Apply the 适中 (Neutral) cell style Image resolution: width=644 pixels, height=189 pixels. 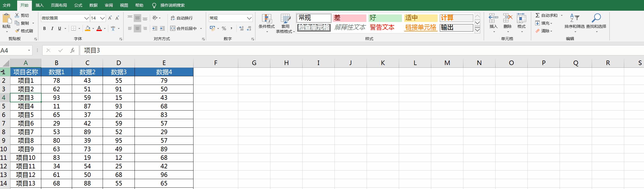[x=421, y=18]
